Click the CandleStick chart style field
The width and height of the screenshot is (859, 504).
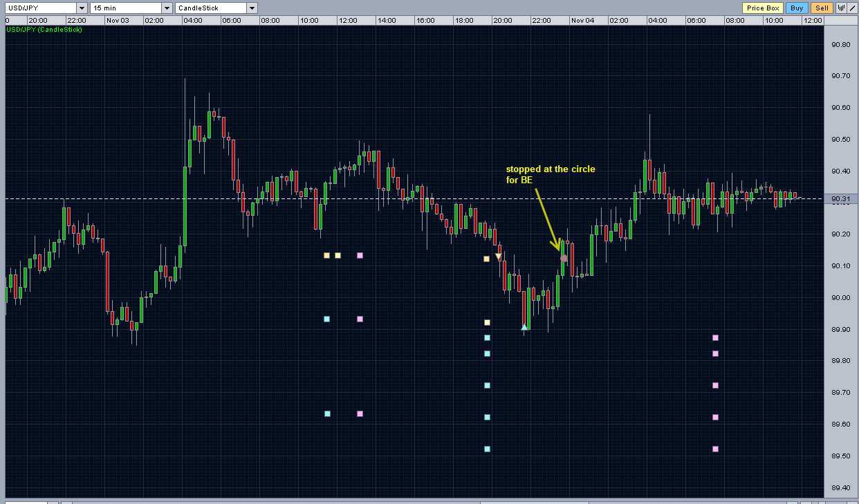[x=210, y=8]
